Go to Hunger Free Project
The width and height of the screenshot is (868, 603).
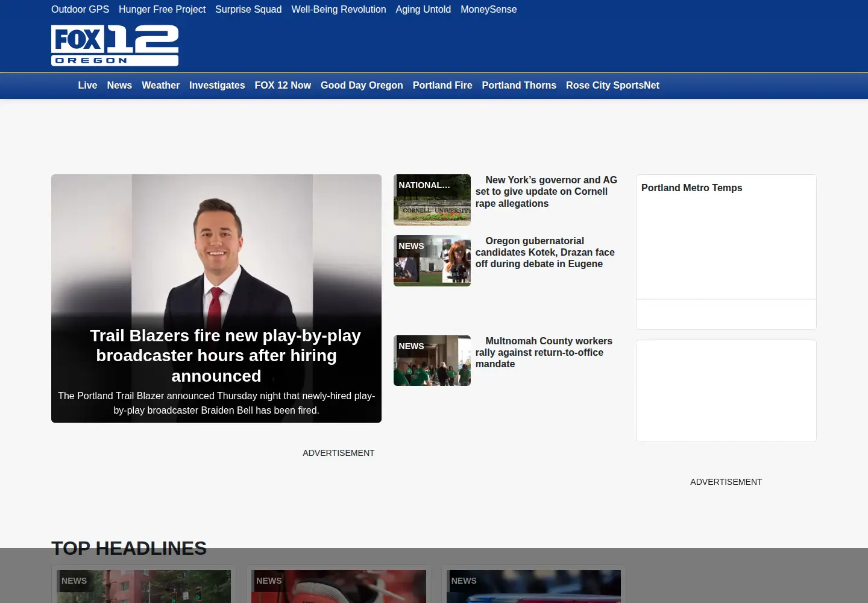coord(162,9)
